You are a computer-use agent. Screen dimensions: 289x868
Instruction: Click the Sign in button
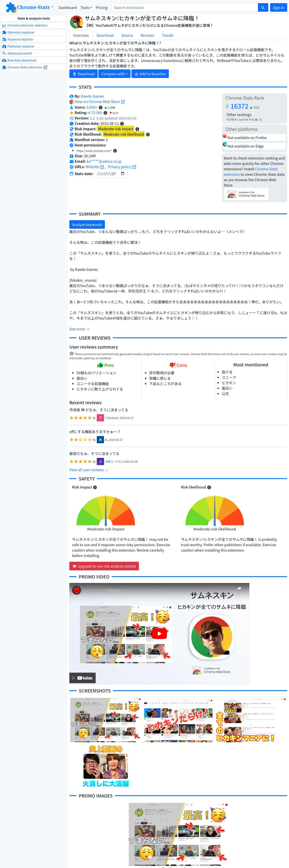click(278, 7)
